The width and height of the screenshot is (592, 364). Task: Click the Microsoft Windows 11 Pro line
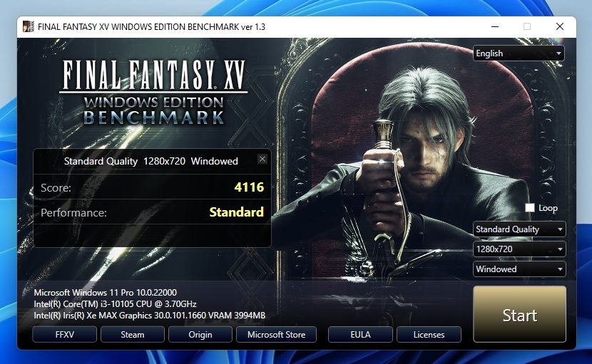pos(106,292)
